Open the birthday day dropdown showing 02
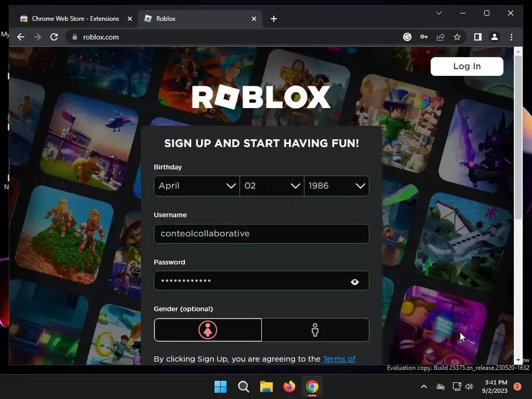 [272, 186]
